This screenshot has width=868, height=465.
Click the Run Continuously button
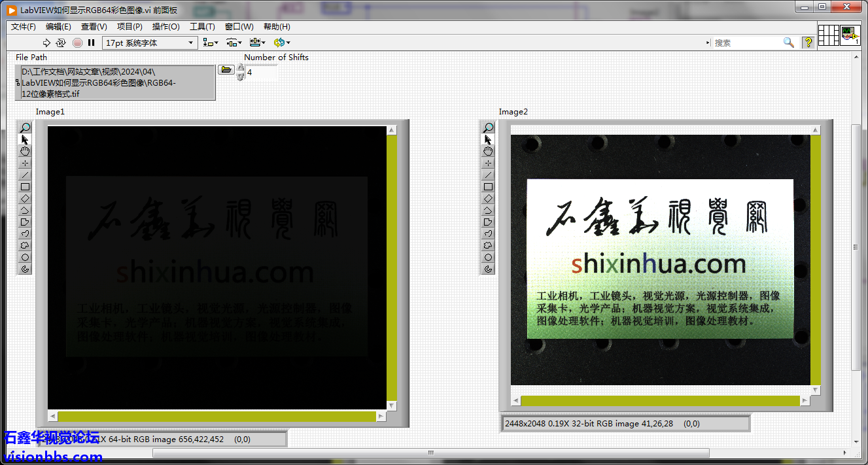point(61,43)
